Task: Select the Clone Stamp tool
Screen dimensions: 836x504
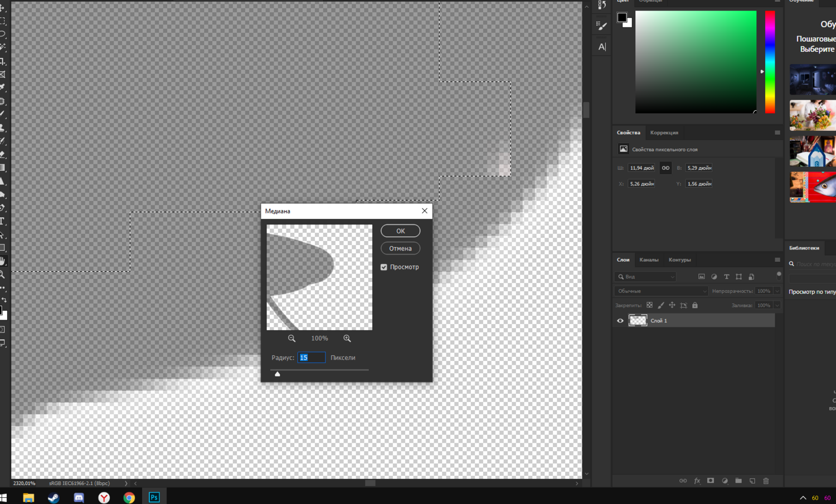Action: [x=3, y=128]
